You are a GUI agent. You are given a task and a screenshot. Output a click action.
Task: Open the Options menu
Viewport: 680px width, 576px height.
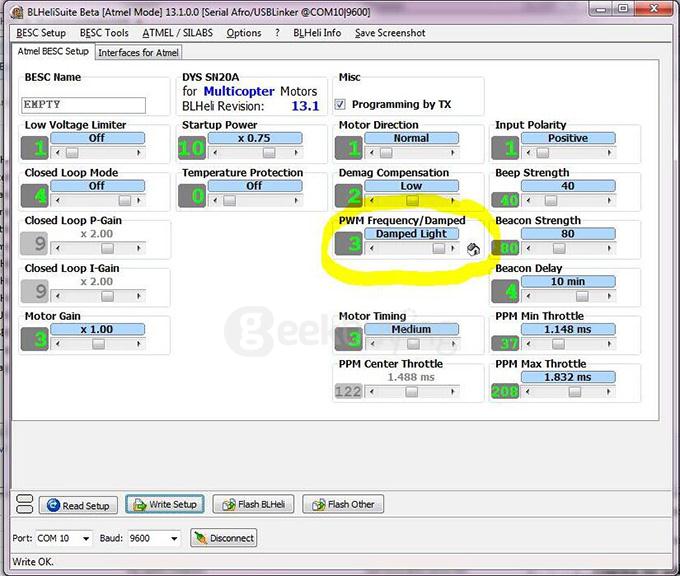(244, 33)
